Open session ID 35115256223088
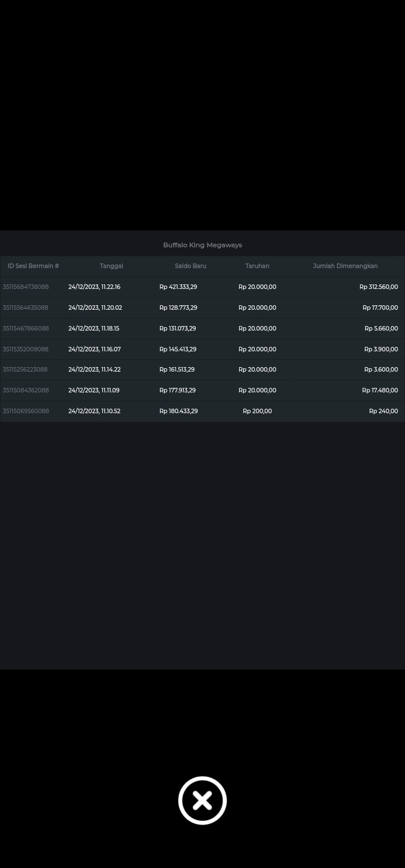Viewport: 405px width, 868px height. [x=25, y=369]
